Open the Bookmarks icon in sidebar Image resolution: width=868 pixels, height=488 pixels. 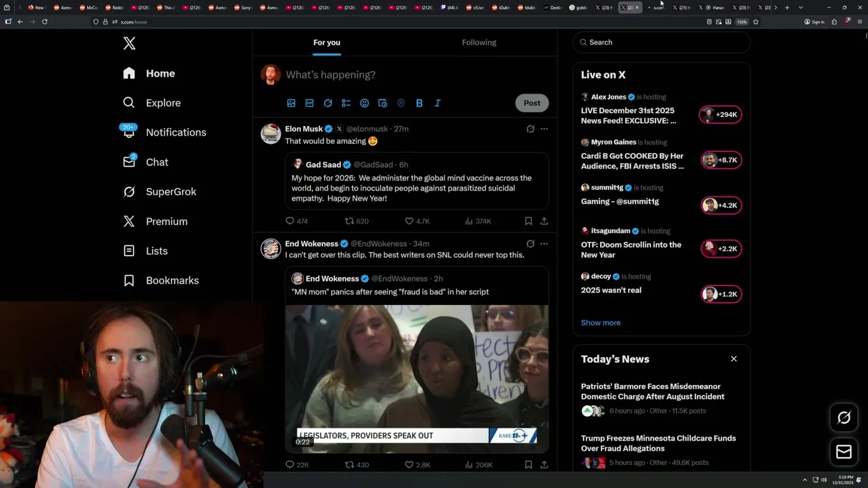[x=129, y=280]
